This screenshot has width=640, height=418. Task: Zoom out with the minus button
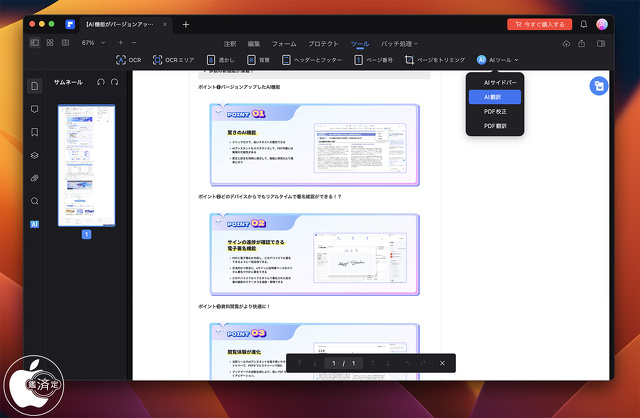point(134,42)
